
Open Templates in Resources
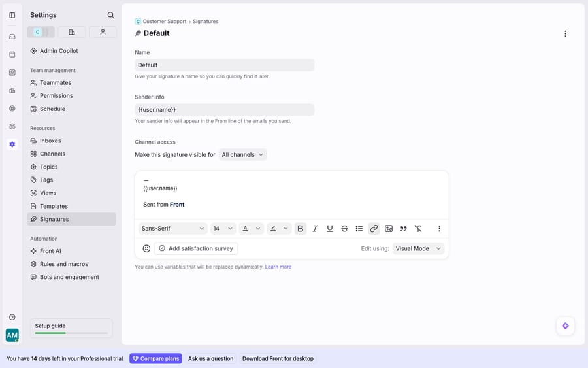pyautogui.click(x=71, y=206)
